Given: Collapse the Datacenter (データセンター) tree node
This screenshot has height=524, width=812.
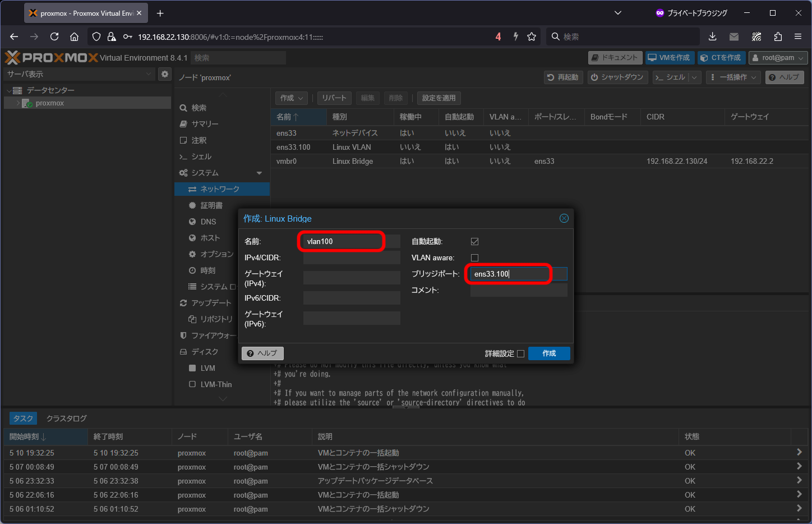Looking at the screenshot, I should pos(9,90).
